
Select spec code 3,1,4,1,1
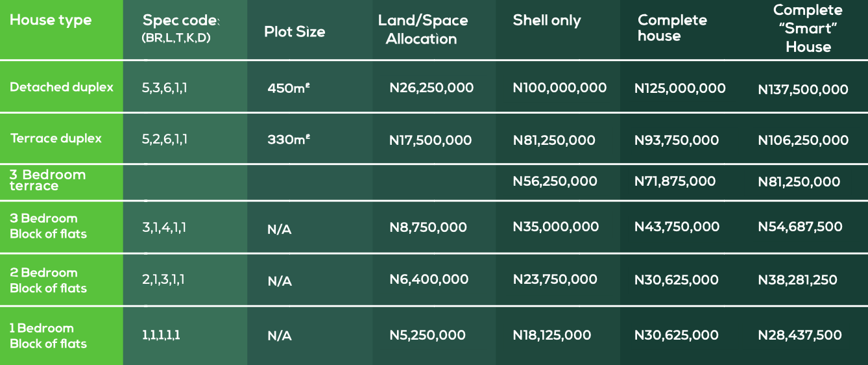(163, 227)
